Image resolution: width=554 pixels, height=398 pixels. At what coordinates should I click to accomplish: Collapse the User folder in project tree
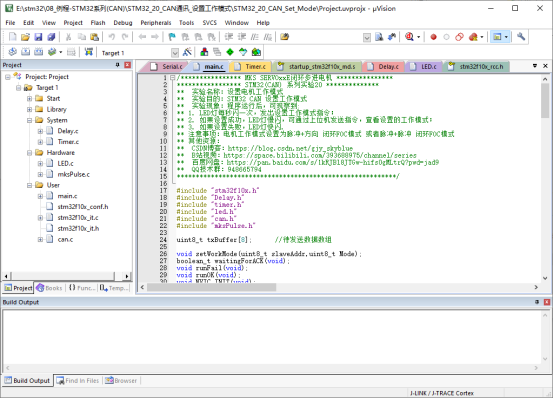coord(29,186)
